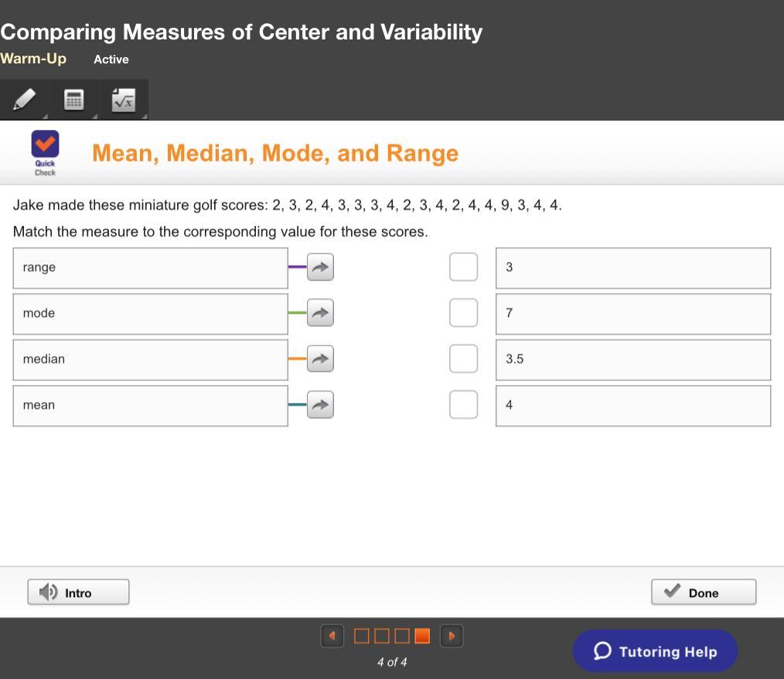Select the median measure box

tap(150, 359)
